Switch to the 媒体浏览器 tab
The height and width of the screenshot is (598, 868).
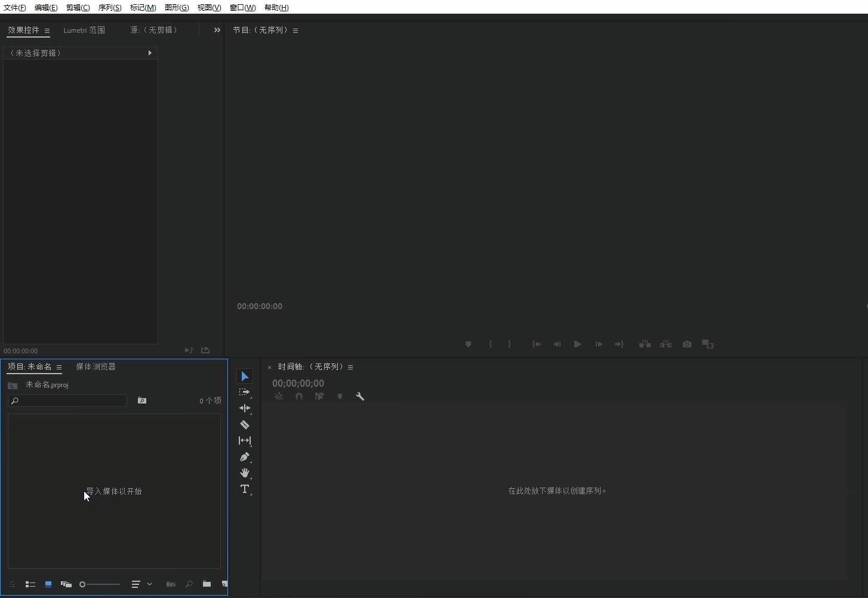[x=96, y=366]
